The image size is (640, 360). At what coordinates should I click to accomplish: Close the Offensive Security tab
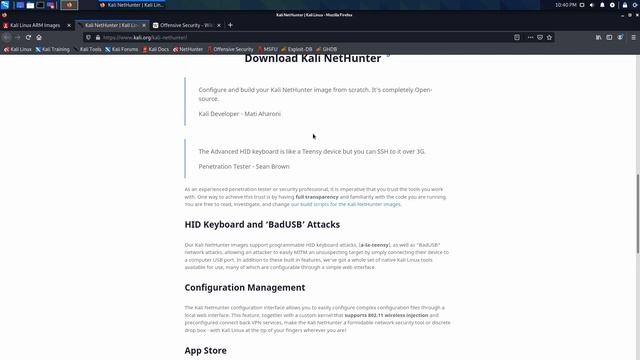219,25
